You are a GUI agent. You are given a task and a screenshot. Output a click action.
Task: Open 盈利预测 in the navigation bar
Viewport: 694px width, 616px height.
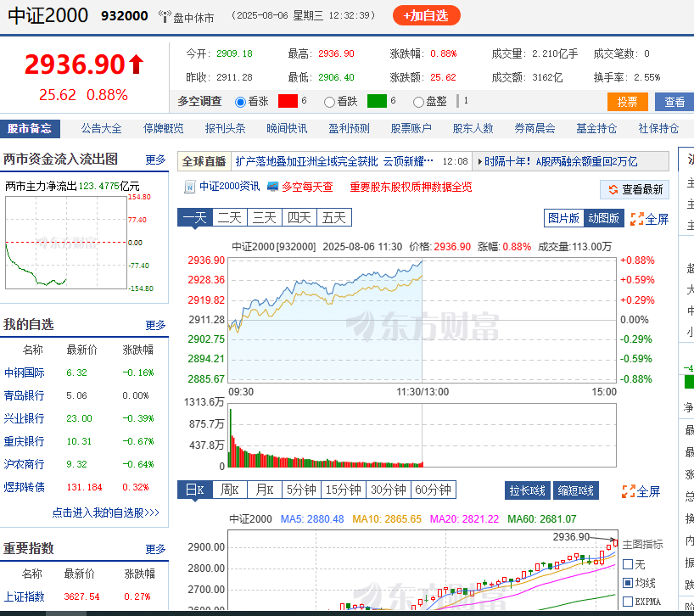click(349, 129)
